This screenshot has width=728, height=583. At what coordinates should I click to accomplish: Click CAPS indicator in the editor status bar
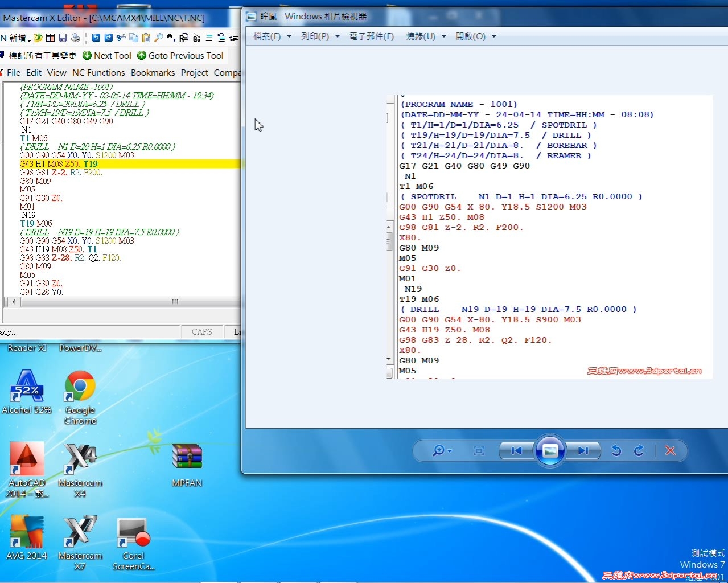[201, 331]
